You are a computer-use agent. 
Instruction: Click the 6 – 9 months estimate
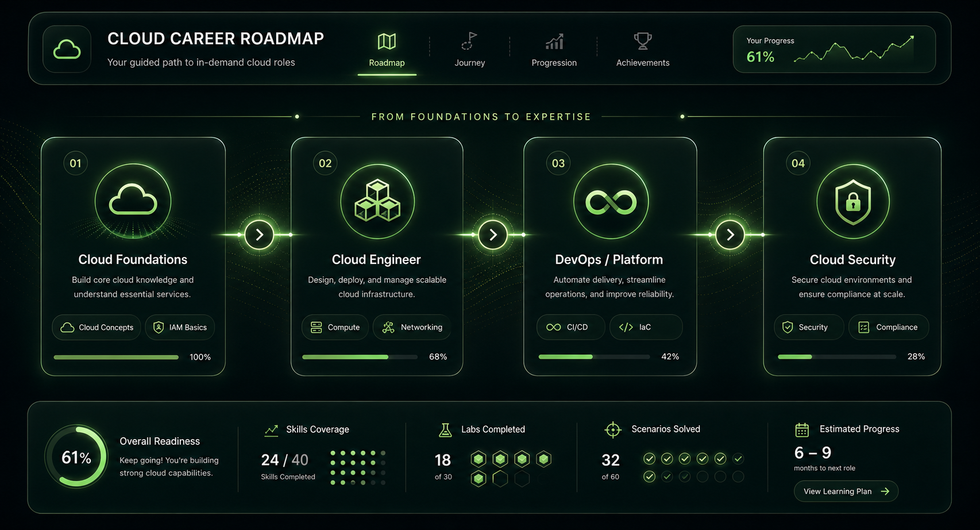click(x=813, y=453)
